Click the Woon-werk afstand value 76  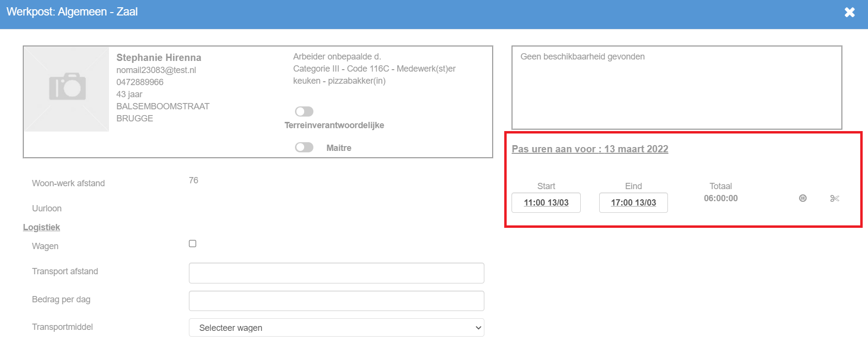(x=193, y=180)
